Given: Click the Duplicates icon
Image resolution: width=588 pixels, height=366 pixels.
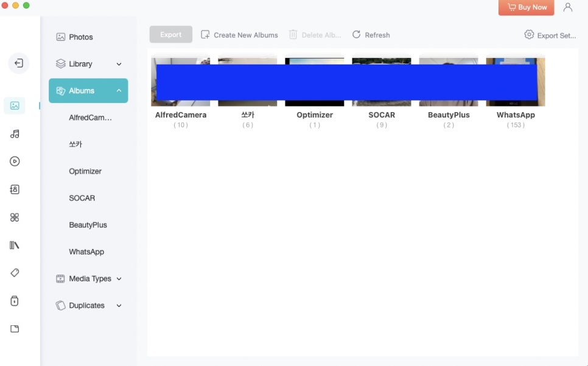Looking at the screenshot, I should 60,305.
